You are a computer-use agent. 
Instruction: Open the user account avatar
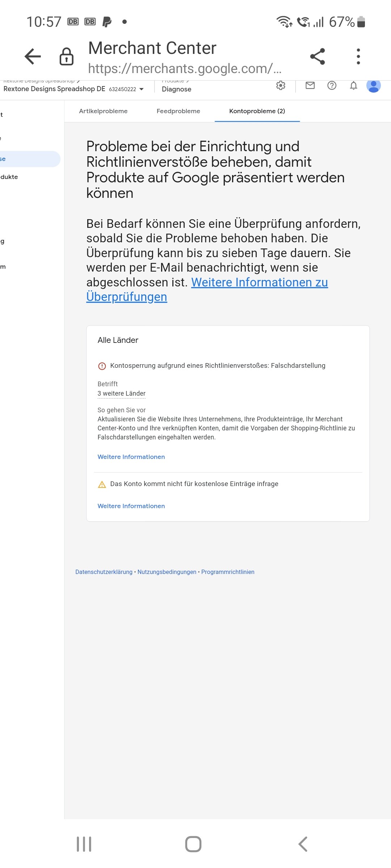pos(373,86)
